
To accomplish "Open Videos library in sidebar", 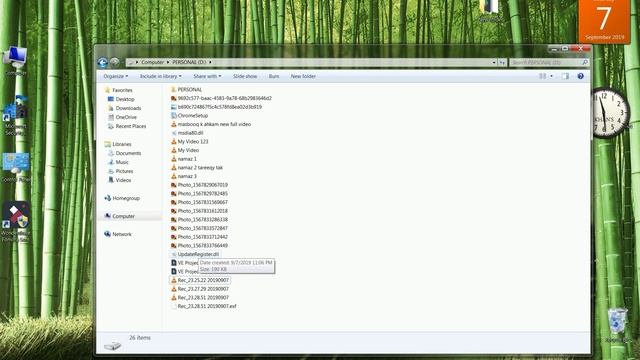I will click(x=123, y=180).
